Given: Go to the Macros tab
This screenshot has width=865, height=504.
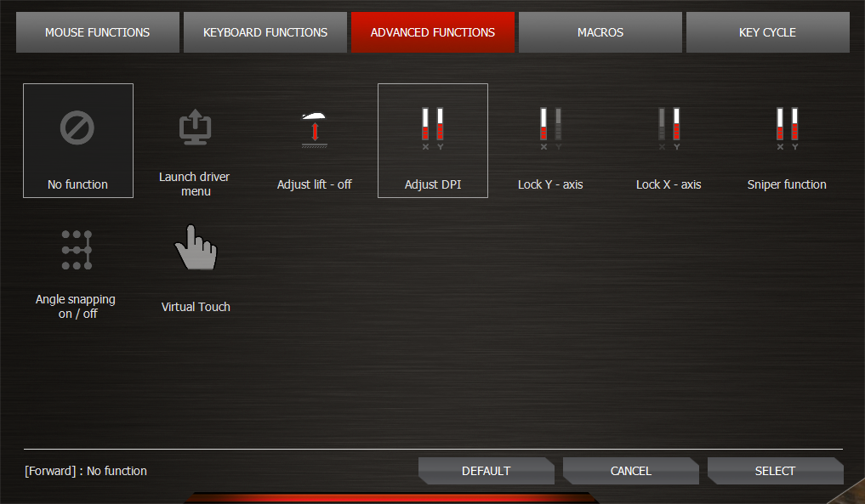Looking at the screenshot, I should tap(600, 32).
